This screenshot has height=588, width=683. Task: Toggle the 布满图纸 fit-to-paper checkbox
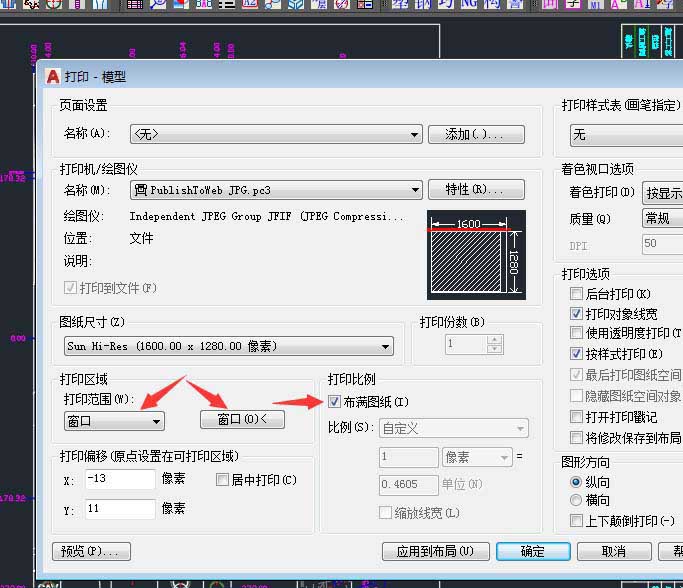tap(334, 402)
